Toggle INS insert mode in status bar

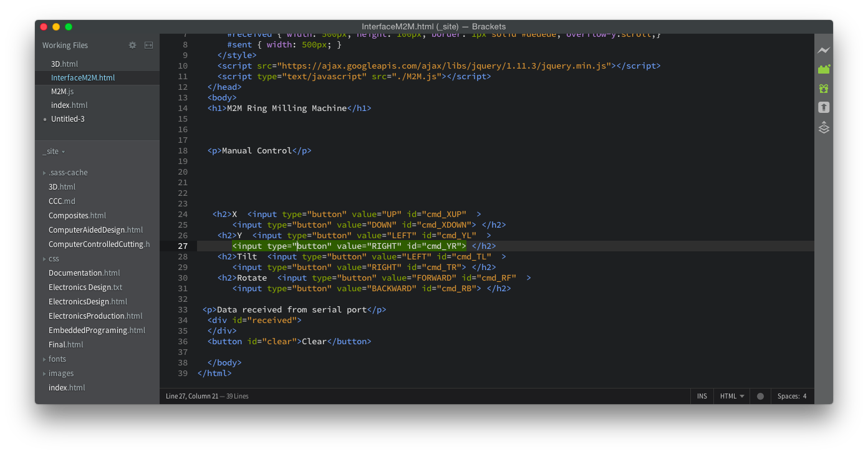coord(702,396)
